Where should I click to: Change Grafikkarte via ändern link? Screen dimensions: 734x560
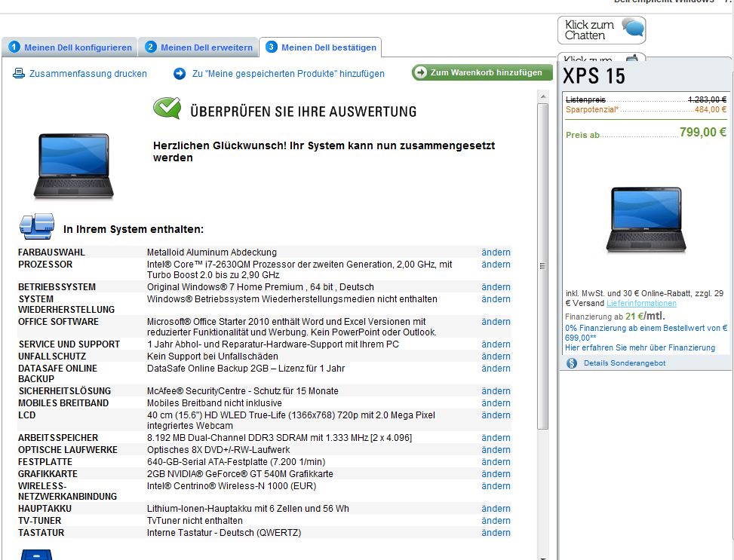496,474
